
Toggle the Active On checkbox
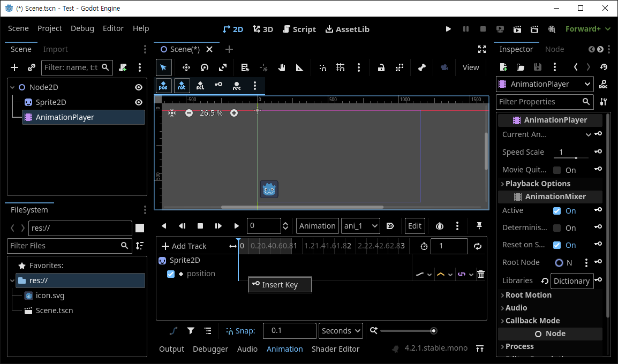point(557,211)
